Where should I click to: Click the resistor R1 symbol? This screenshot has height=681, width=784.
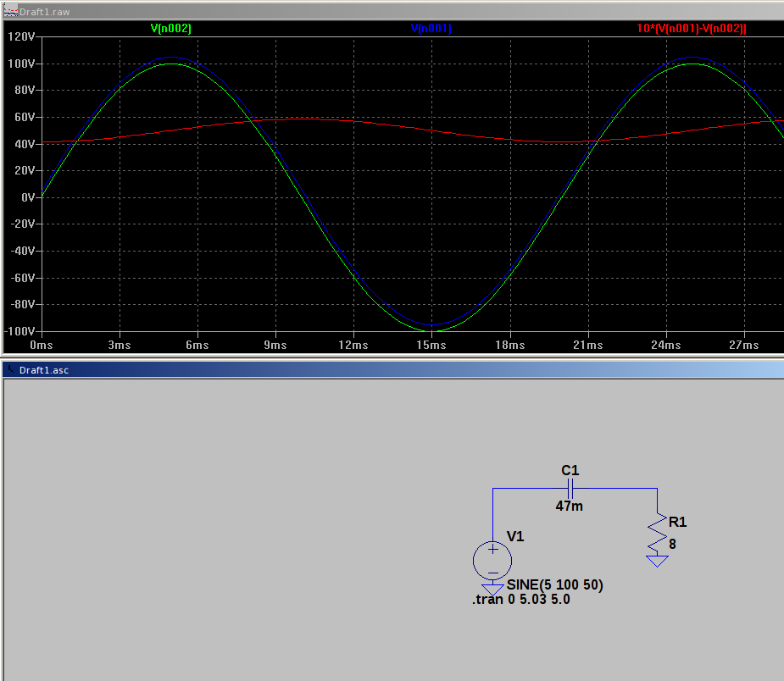point(657,534)
